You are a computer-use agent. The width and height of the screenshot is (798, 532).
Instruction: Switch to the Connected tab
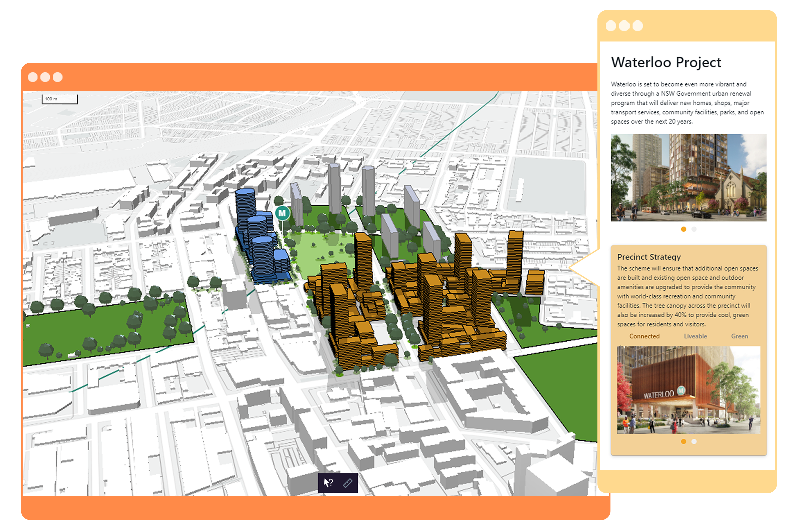pyautogui.click(x=644, y=336)
